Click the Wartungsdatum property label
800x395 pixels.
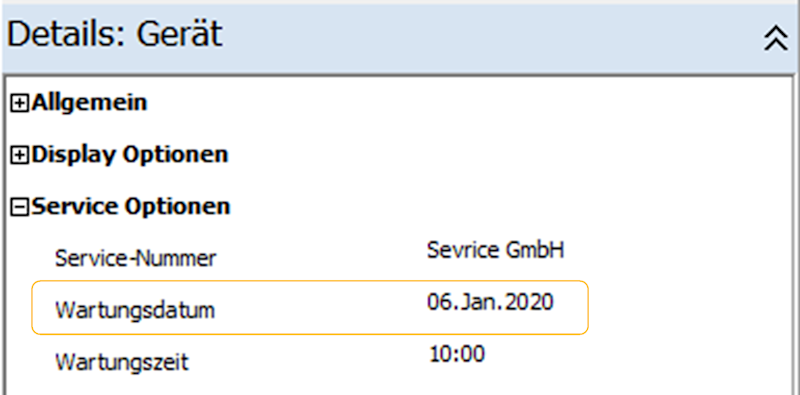135,310
